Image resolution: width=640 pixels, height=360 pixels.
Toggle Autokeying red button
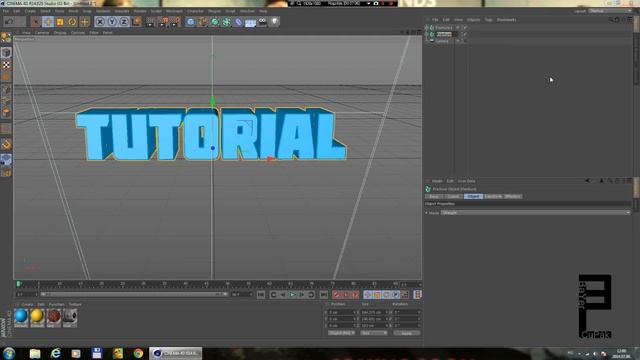tap(346, 295)
